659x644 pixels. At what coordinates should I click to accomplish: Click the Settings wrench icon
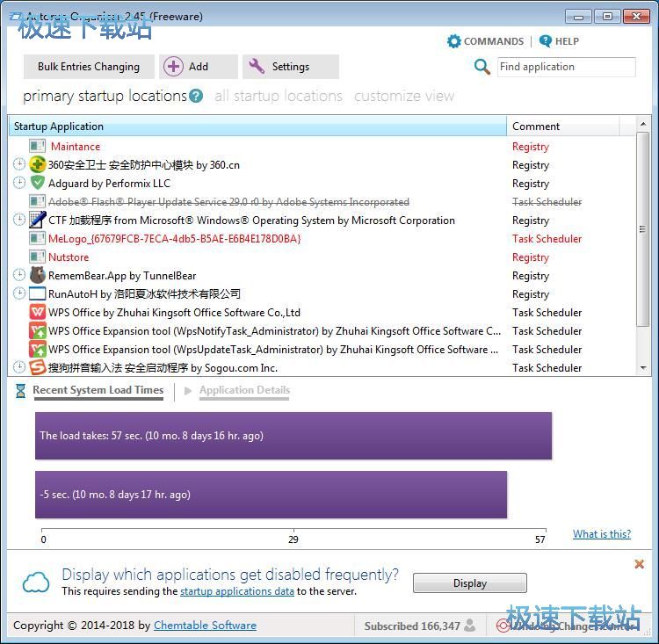[257, 67]
